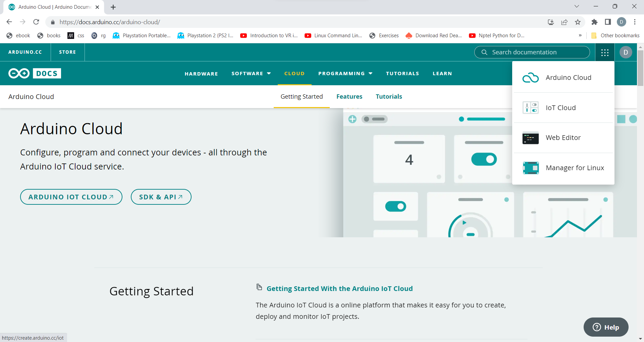This screenshot has width=644, height=342.
Task: Bookmark this page with star icon
Action: (578, 22)
